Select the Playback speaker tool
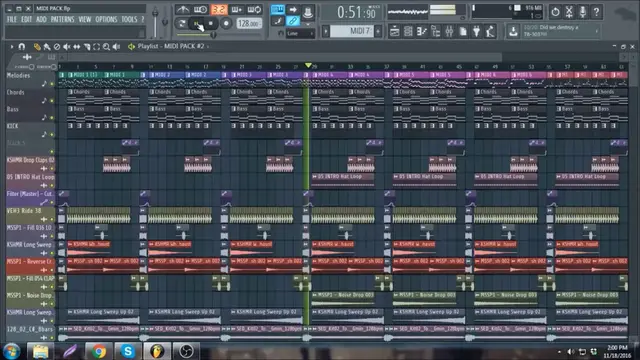The image size is (640, 360). [x=116, y=47]
